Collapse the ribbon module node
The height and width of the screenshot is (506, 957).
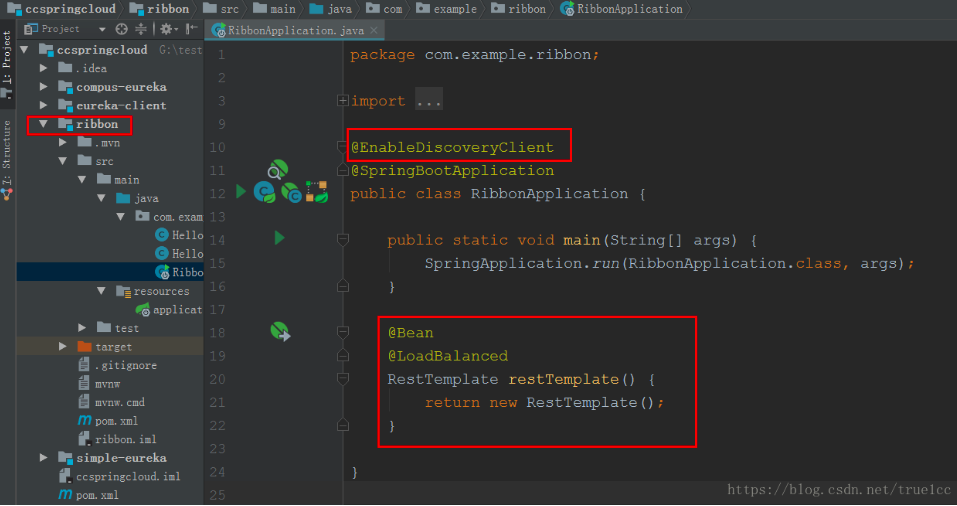tap(43, 123)
